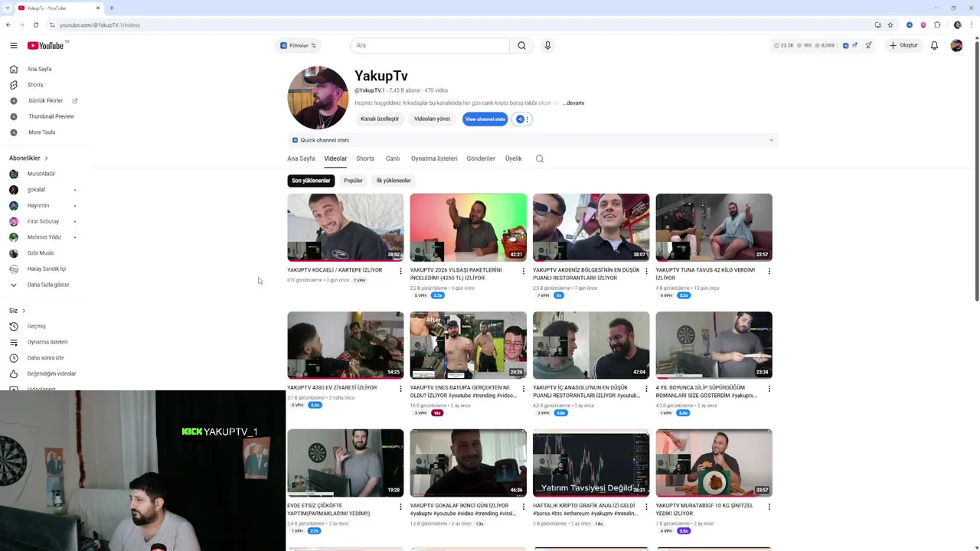Open the Filtreler dropdown
Viewport: 980px width, 551px height.
(x=298, y=46)
